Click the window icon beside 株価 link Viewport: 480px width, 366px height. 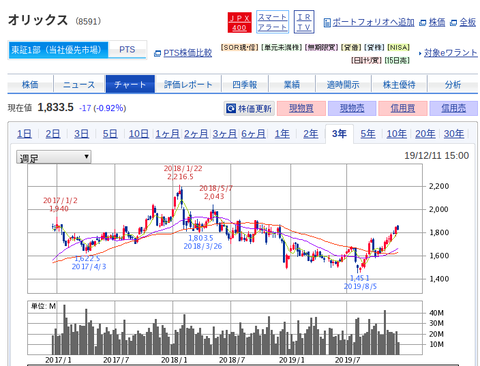coord(423,23)
